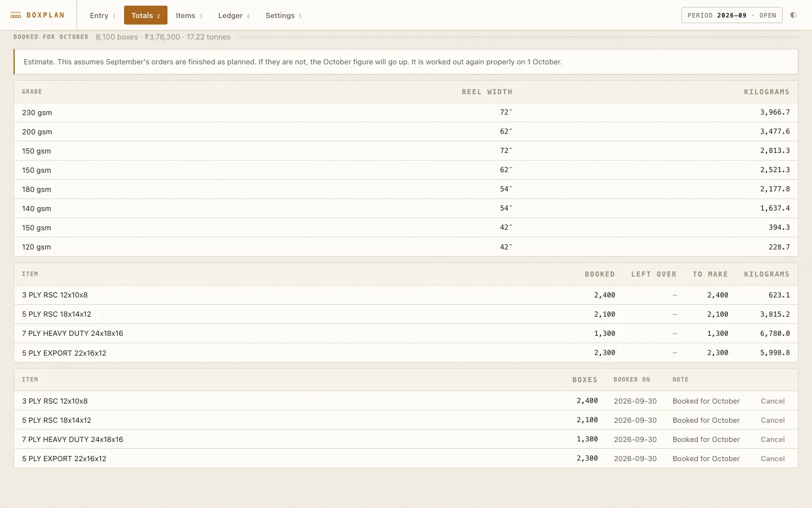
Task: Click the 3,966.7 kilograms value
Action: tap(775, 112)
